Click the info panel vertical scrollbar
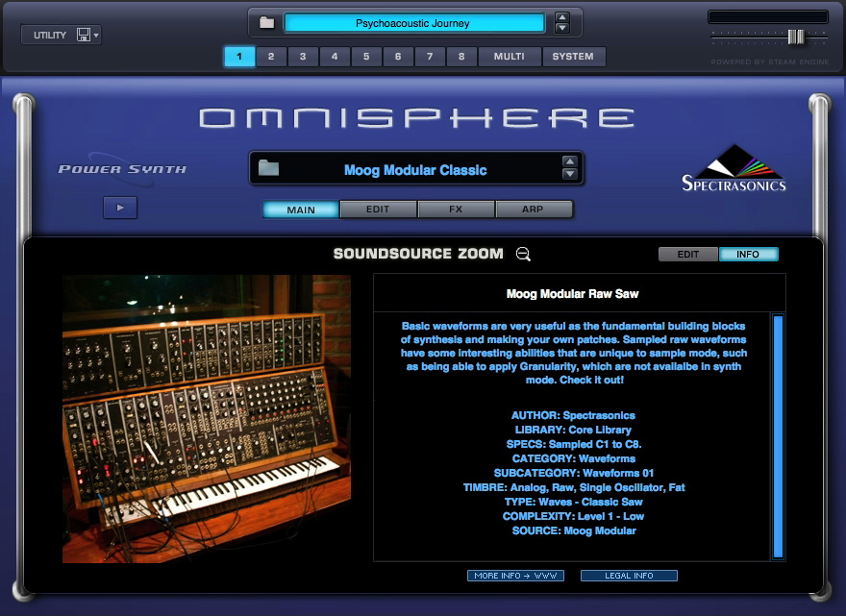The width and height of the screenshot is (846, 616). coord(778,436)
